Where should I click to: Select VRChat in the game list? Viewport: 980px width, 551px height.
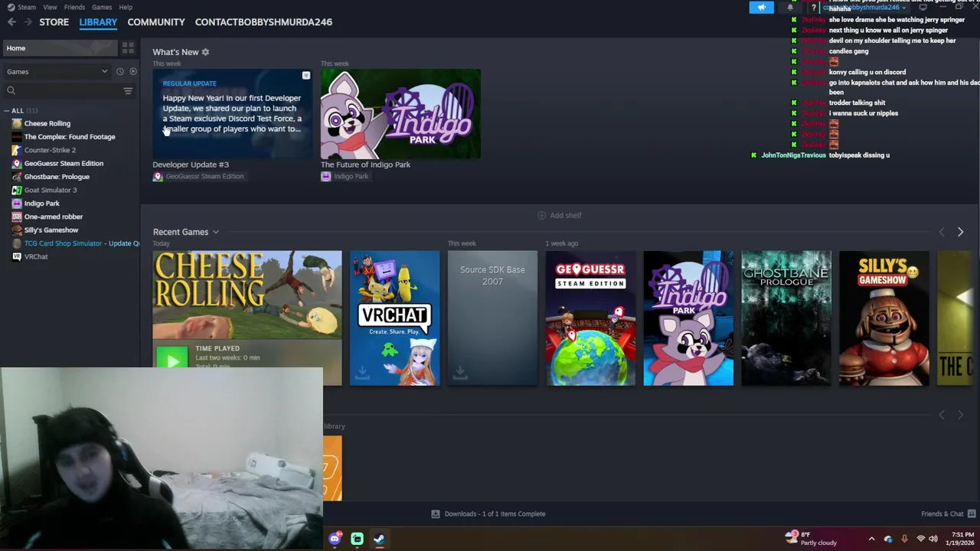[36, 256]
